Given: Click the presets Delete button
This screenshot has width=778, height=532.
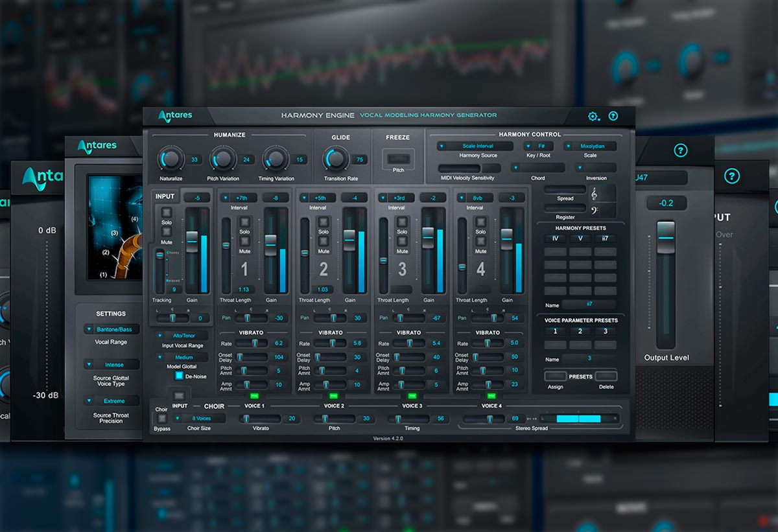Looking at the screenshot, I should pyautogui.click(x=606, y=376).
